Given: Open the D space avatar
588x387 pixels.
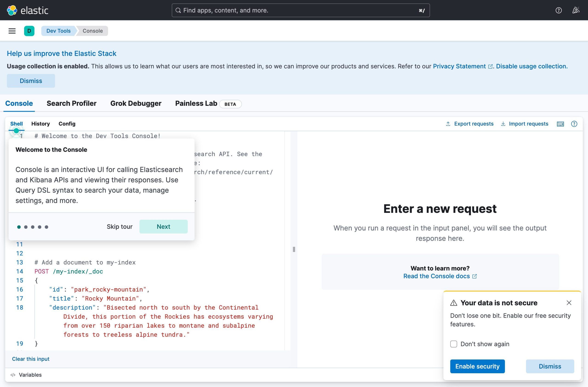Looking at the screenshot, I should coord(29,31).
